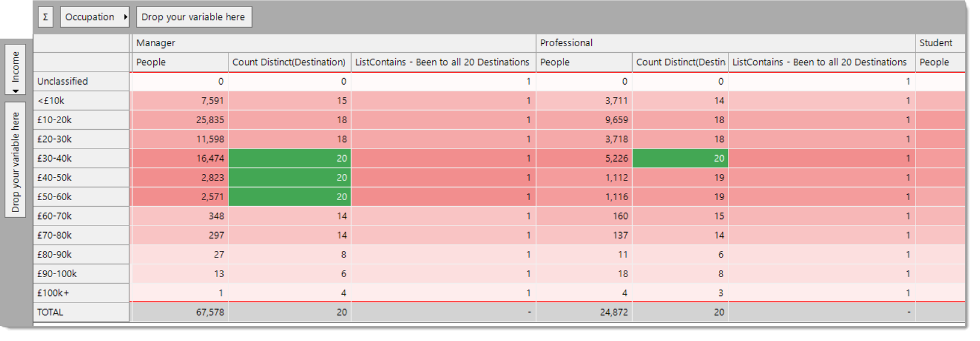The image size is (980, 341).
Task: Click the vertical 'Drop your variable here' box
Action: point(15,160)
